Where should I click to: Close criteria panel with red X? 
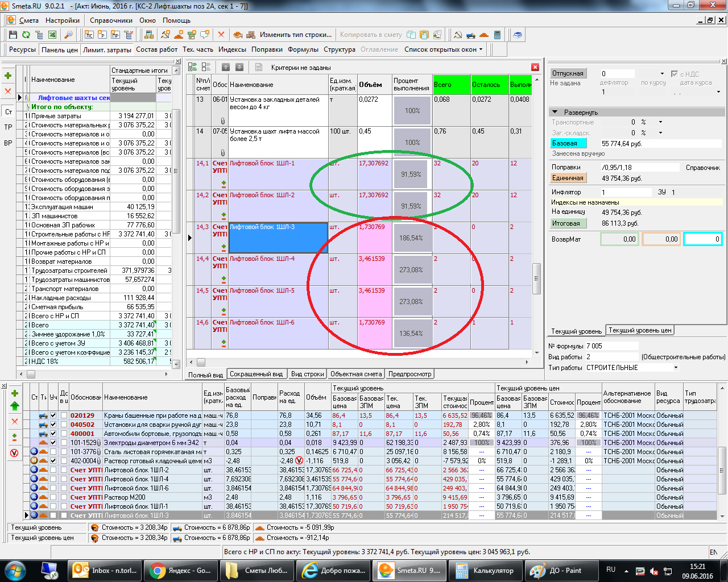(x=535, y=67)
